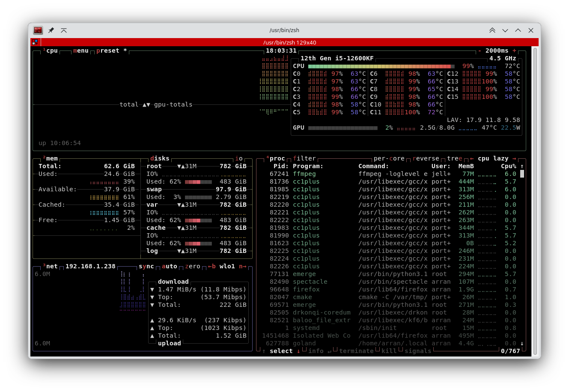Click the select down arrow in proc footer
569x392 pixels.
[x=298, y=351]
